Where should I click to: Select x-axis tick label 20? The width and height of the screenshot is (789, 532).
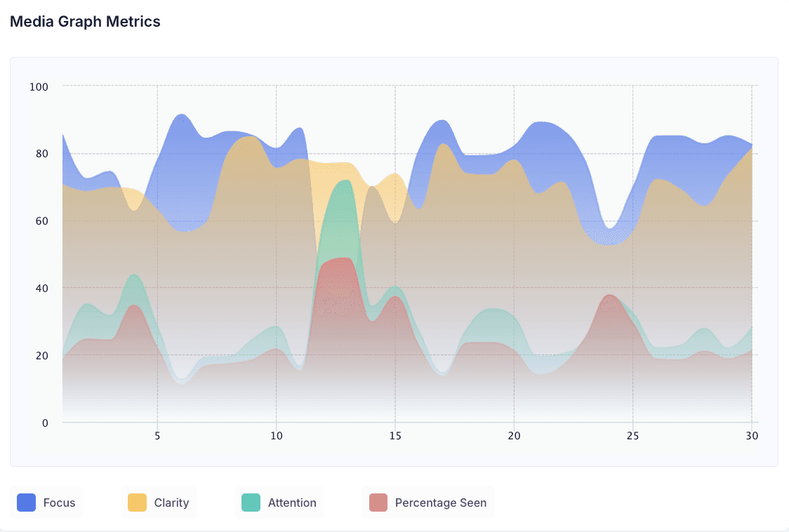coord(514,436)
